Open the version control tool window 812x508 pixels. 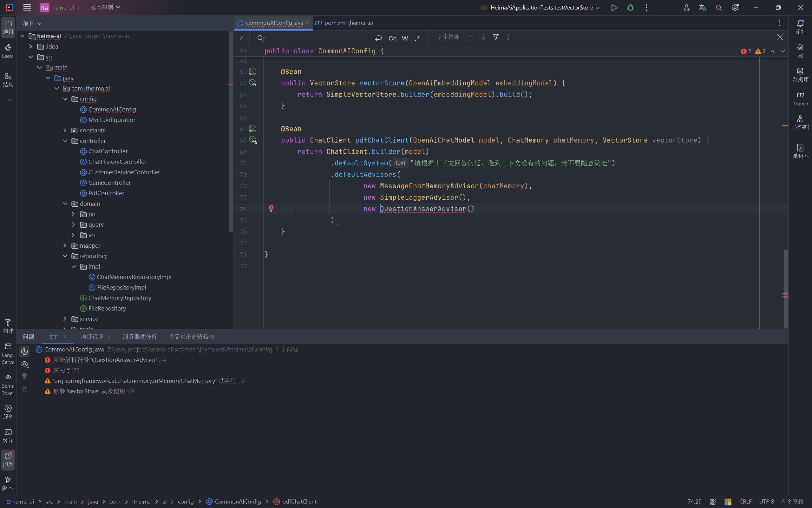pyautogui.click(x=8, y=484)
